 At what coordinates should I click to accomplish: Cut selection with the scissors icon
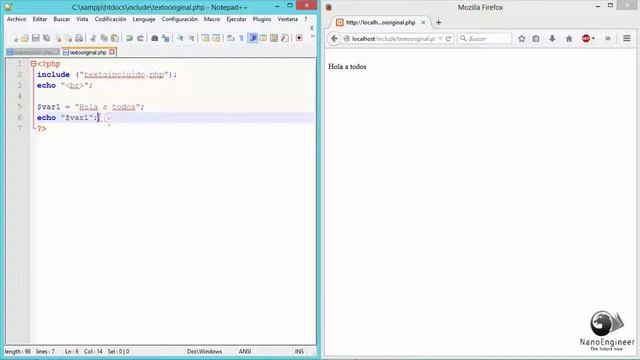point(93,38)
